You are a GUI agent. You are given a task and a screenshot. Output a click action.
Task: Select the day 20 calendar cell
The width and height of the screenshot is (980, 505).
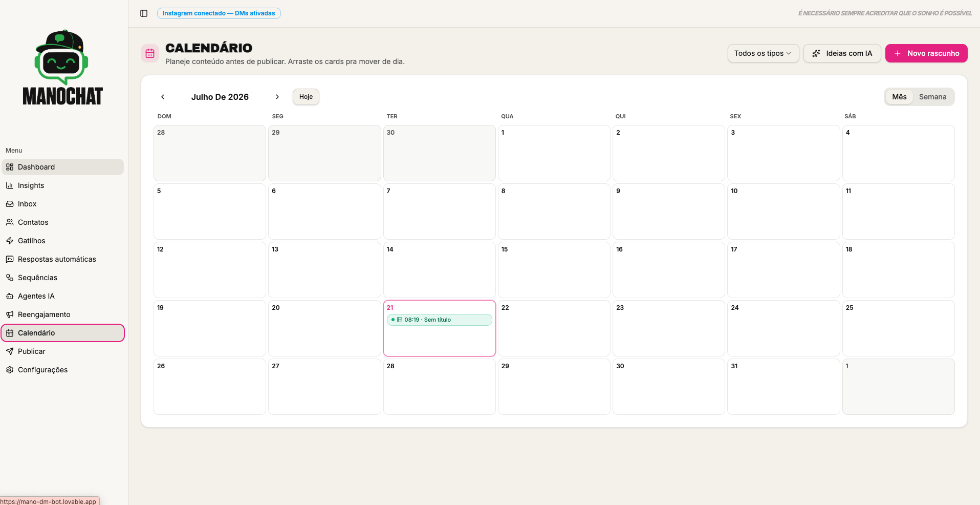tap(324, 328)
